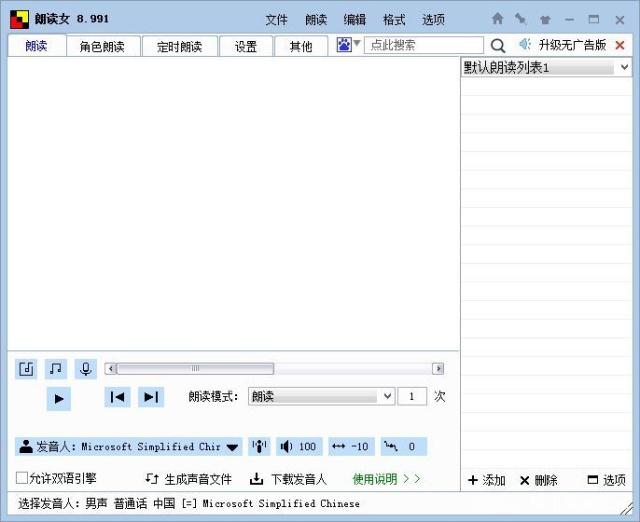
Task: Click the horizontal scrollbar thumb
Action: click(196, 369)
